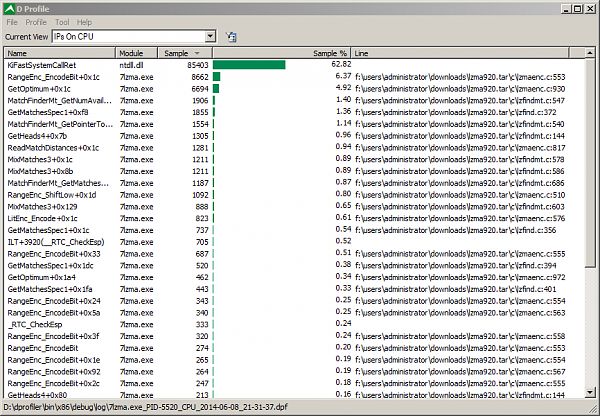Viewport: 600px width, 416px height.
Task: Select the RangeEnc_EncodeBit+0x33 row
Action: point(295,254)
